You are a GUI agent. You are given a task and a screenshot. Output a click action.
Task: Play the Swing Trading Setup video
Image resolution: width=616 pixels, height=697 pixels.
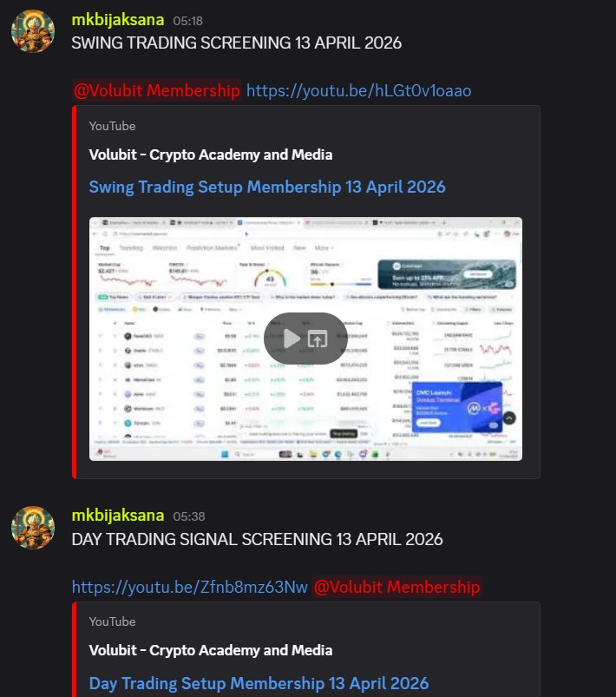292,339
